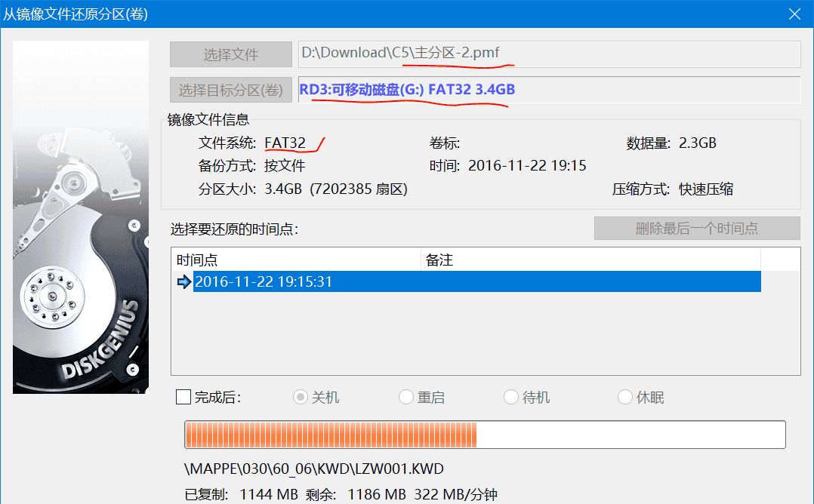Click the LZW001.KWD current file path text
Image resolution: width=814 pixels, height=504 pixels.
point(314,469)
